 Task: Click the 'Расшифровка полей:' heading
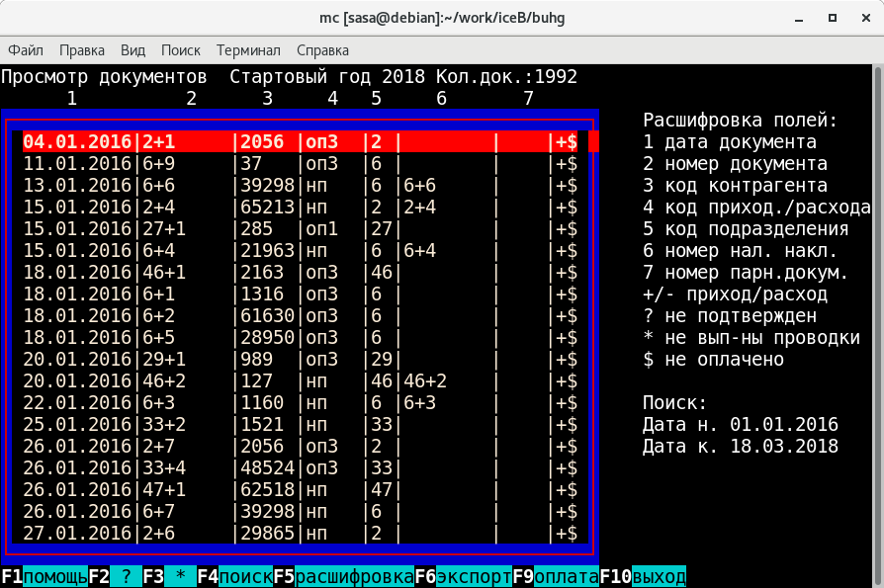[741, 120]
